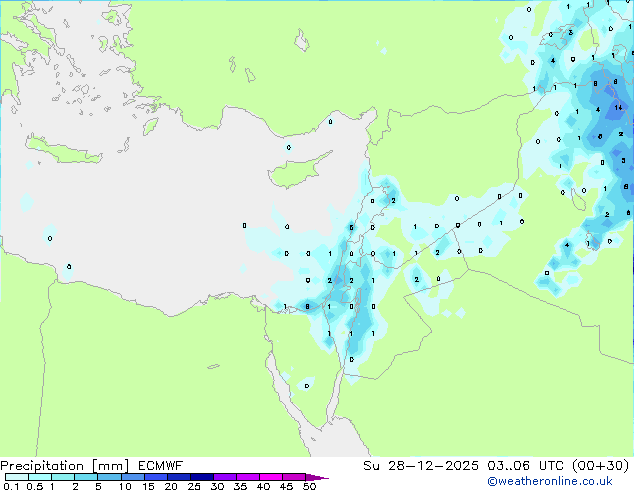Select the 5–10 mm legend color swatch

click(109, 477)
